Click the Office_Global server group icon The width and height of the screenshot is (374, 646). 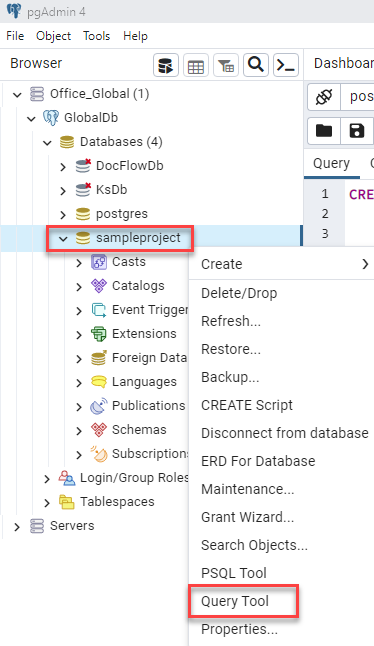click(x=37, y=94)
